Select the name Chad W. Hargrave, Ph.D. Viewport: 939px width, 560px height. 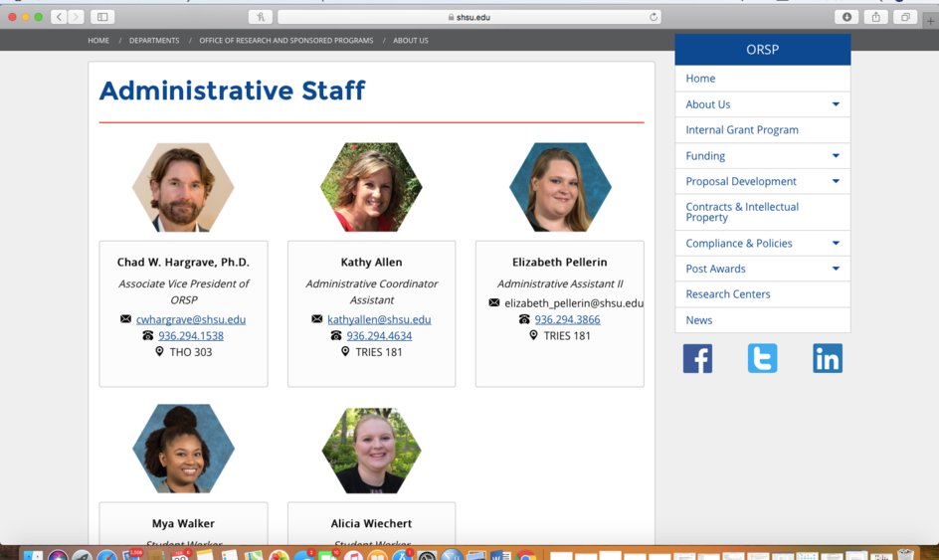(x=183, y=262)
